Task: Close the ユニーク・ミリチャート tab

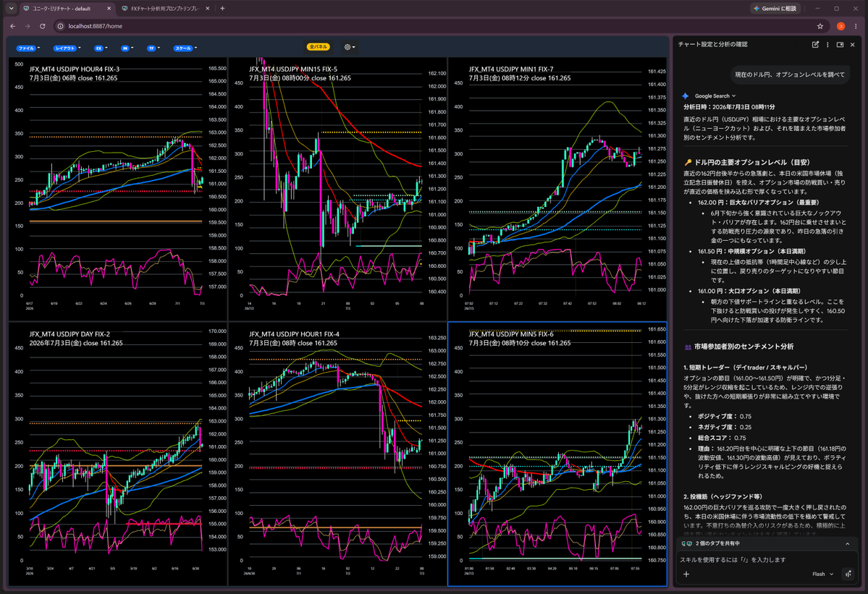Action: 109,8
